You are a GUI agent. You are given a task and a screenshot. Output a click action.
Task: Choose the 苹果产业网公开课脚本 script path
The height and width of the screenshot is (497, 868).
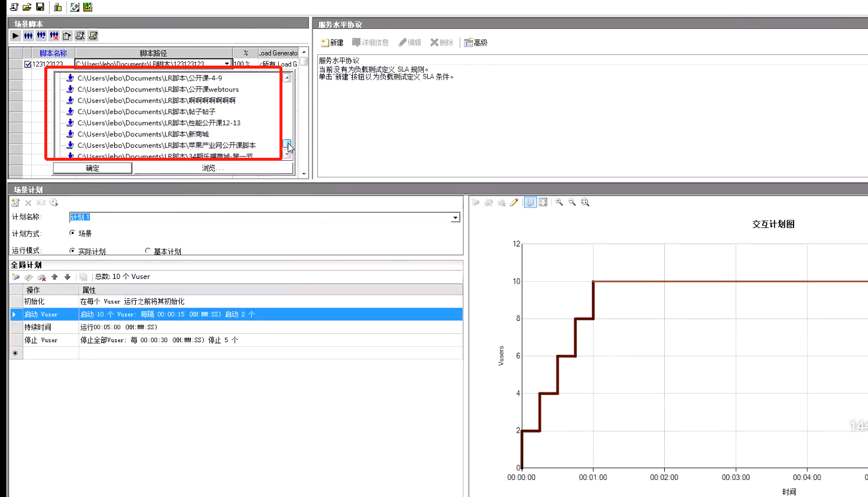pos(167,145)
